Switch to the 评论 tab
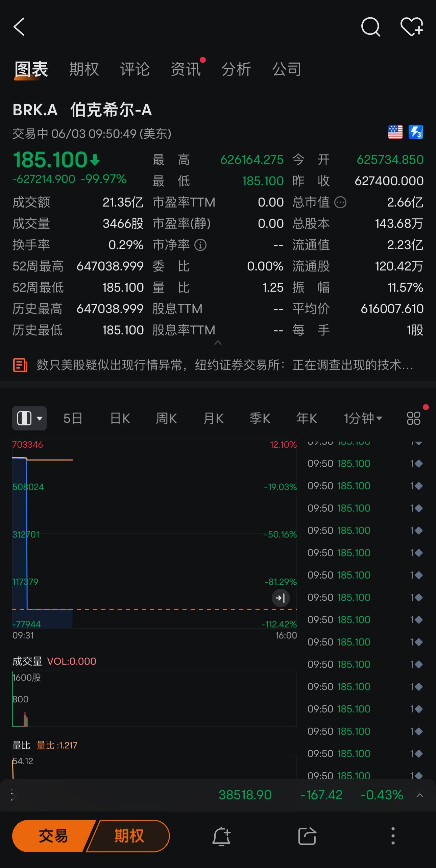This screenshot has width=436, height=868. pyautogui.click(x=135, y=69)
